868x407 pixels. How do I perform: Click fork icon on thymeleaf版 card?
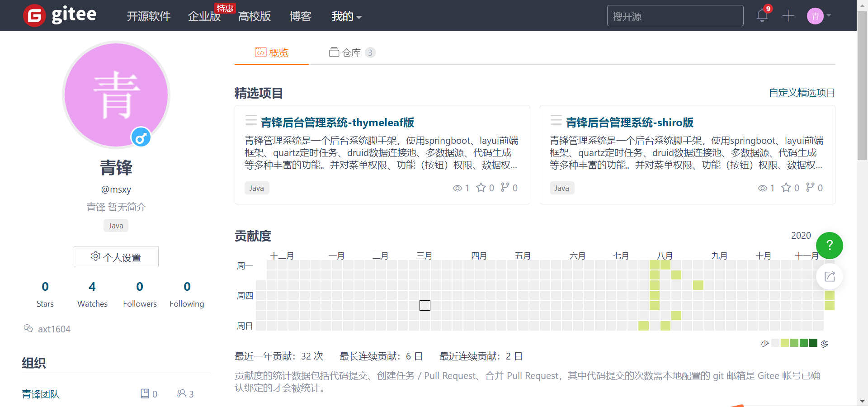pos(505,187)
